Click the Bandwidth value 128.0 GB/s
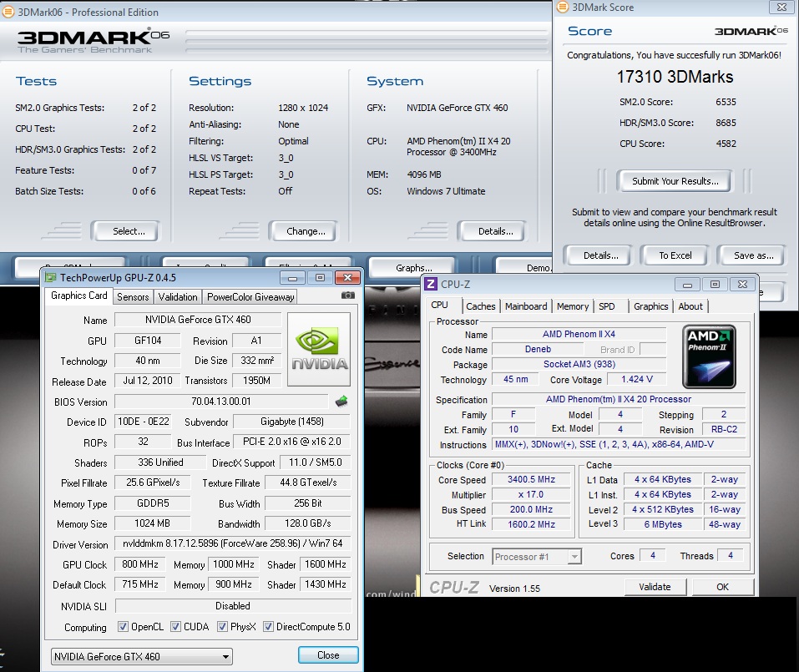Screen dimensions: 799x672 [x=308, y=523]
